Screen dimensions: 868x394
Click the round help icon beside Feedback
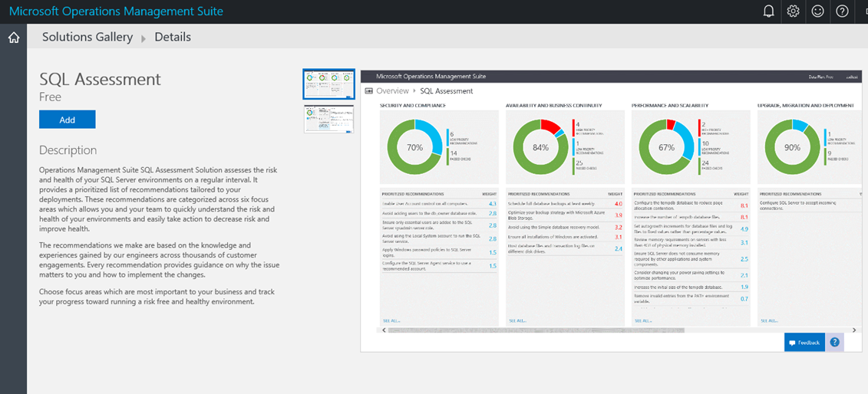coord(835,342)
